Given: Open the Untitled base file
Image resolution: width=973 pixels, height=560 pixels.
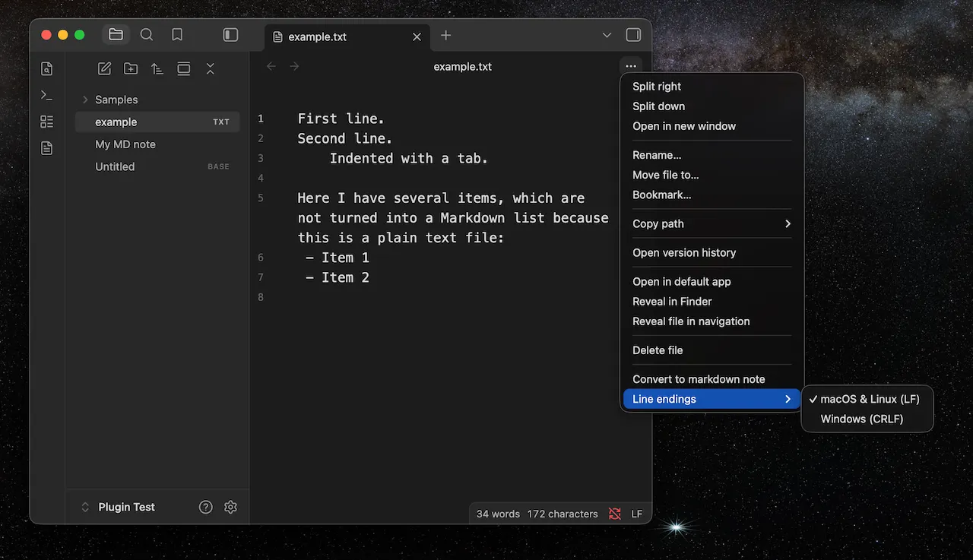Looking at the screenshot, I should [157, 166].
